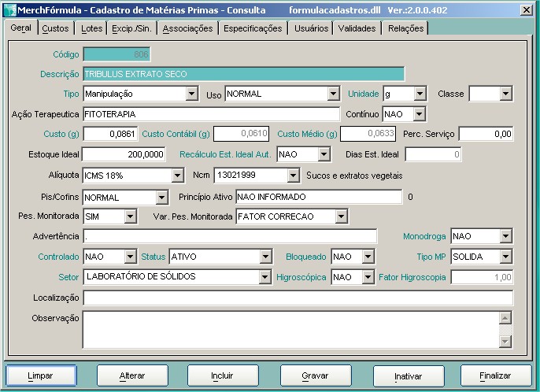The image size is (540, 392).
Task: Open the Uso dropdown set to NORMAL
Action: click(333, 94)
